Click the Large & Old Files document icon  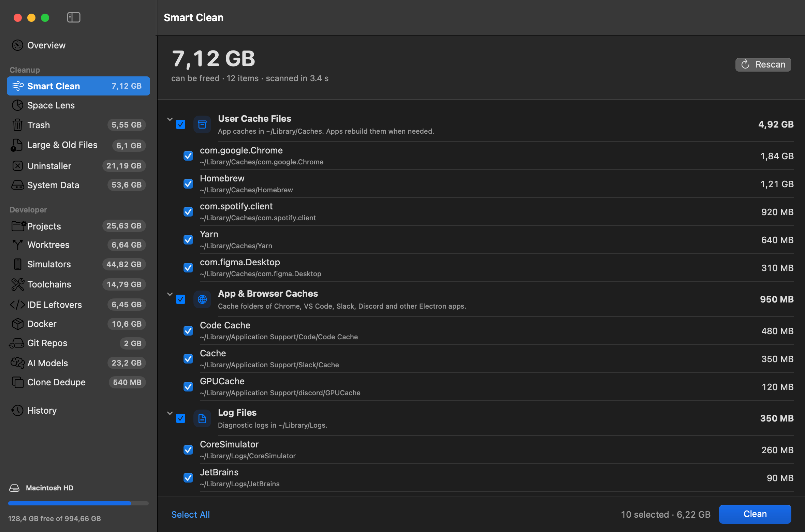(16, 145)
